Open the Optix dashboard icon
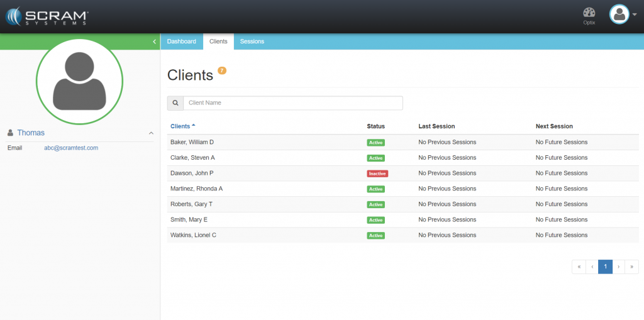 point(589,14)
